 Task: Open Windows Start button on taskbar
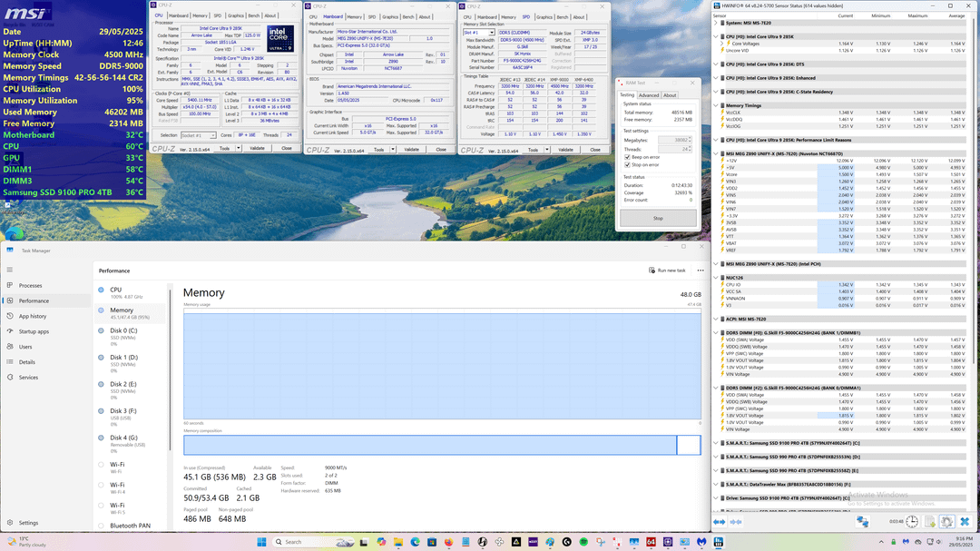(261, 542)
